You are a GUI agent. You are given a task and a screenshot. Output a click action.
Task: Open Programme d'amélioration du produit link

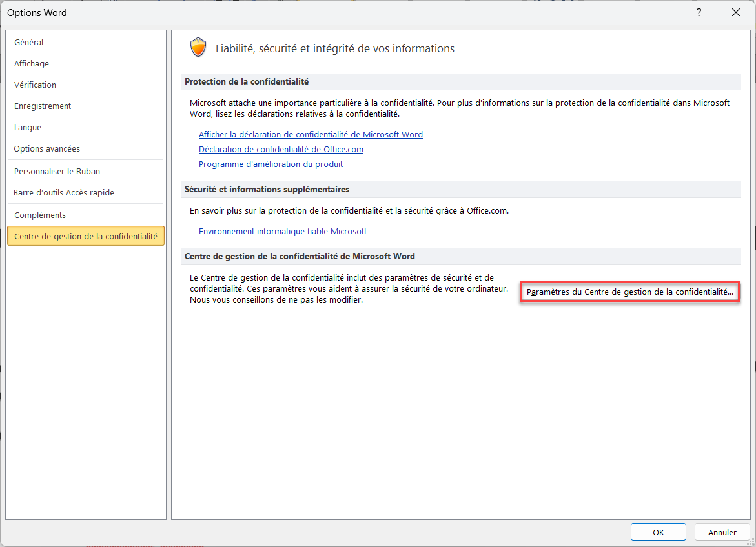click(x=271, y=164)
